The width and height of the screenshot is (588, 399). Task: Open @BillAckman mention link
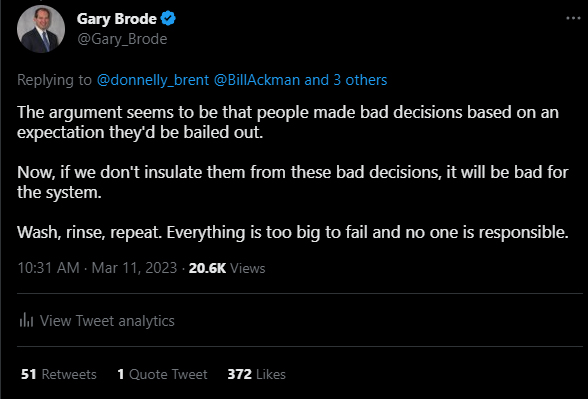pyautogui.click(x=257, y=80)
